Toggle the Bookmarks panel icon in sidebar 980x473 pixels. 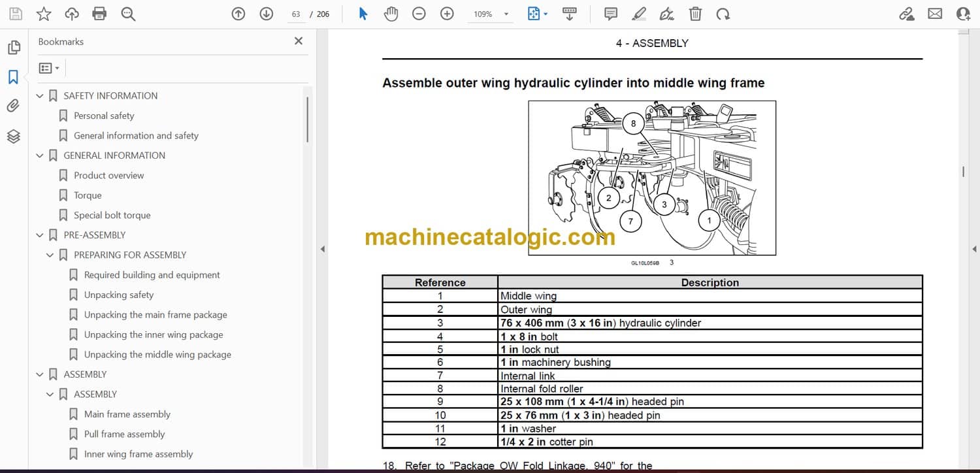click(13, 77)
